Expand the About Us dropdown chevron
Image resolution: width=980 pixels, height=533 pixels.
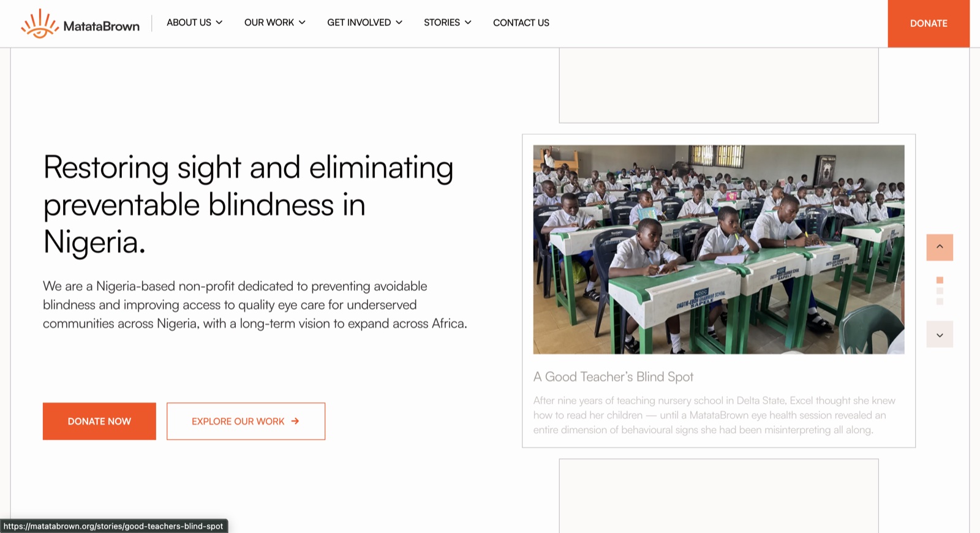(219, 23)
